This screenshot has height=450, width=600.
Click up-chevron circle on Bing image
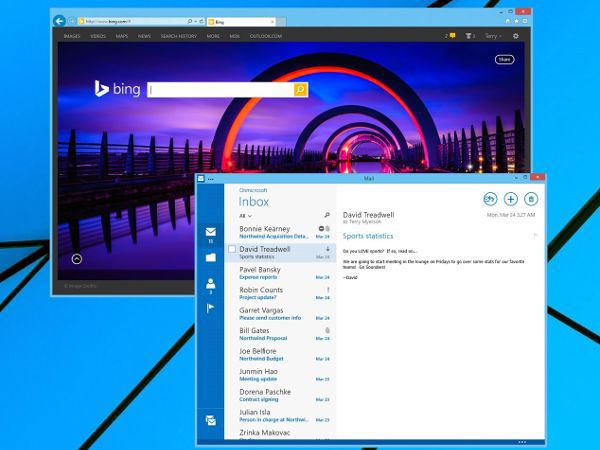[x=77, y=259]
